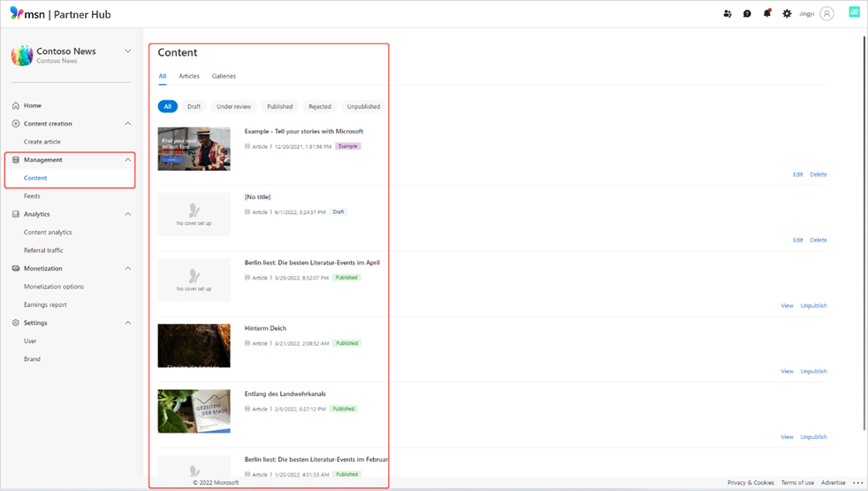Click the MSN butterfly logo
This screenshot has width=868, height=491.
coord(17,13)
